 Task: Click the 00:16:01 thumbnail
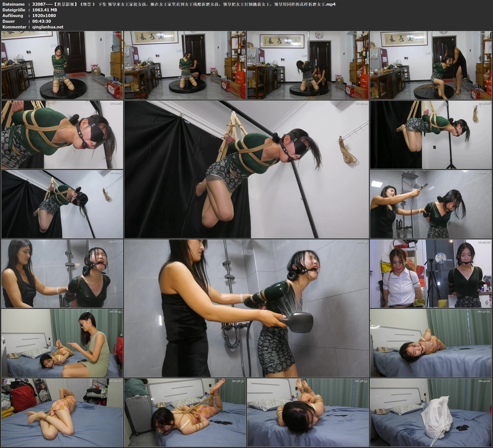click(x=431, y=135)
